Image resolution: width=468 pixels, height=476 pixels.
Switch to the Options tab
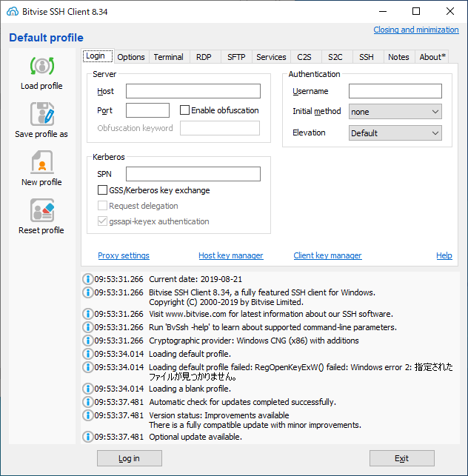131,57
